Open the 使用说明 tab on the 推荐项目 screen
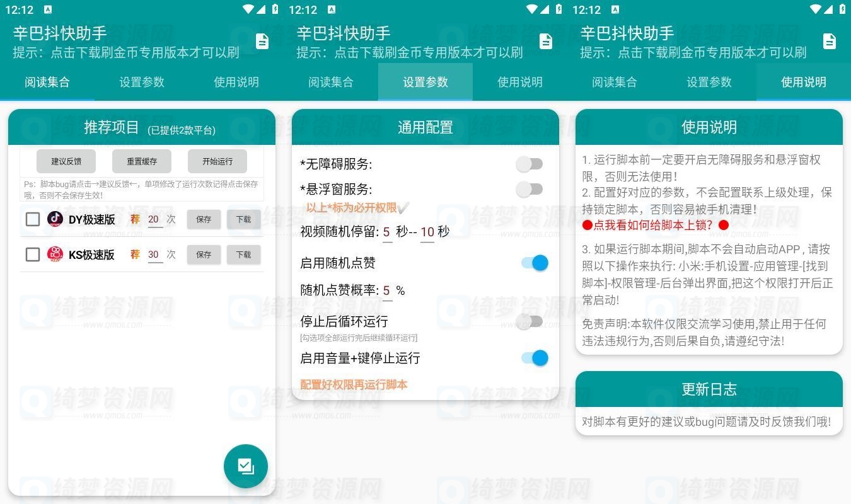Image resolution: width=851 pixels, height=504 pixels. point(236,82)
